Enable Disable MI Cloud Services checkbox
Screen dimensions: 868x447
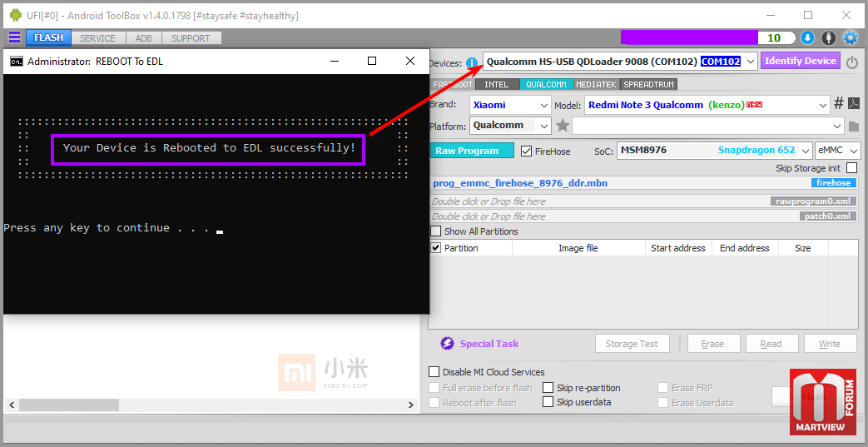coord(434,372)
